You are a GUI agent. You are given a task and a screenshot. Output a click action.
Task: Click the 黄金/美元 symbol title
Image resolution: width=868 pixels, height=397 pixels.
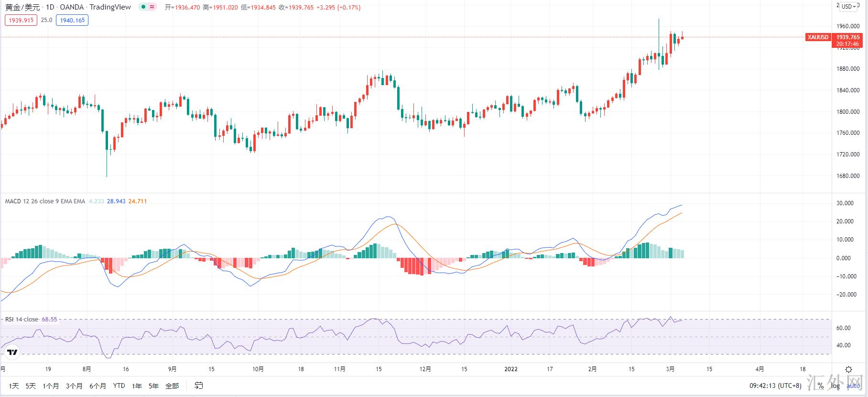point(22,7)
